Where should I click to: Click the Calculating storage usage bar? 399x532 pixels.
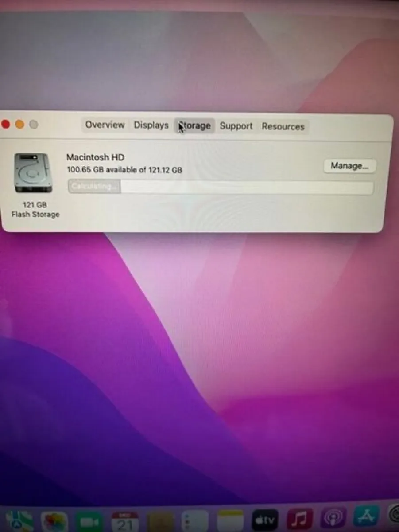[x=221, y=187]
